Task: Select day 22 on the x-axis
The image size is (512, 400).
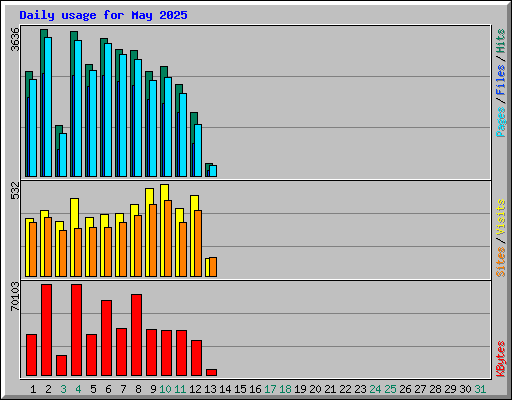Action: coord(345,389)
